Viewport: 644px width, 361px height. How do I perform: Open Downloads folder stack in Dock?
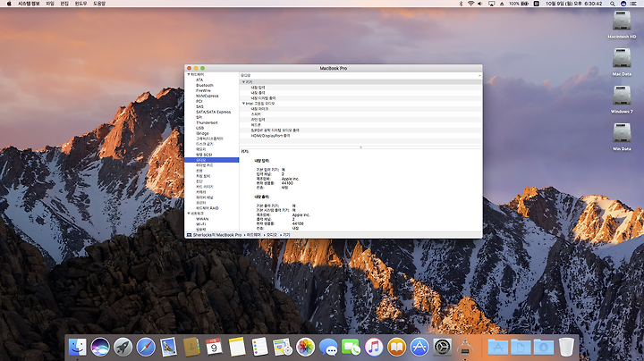pyautogui.click(x=544, y=347)
